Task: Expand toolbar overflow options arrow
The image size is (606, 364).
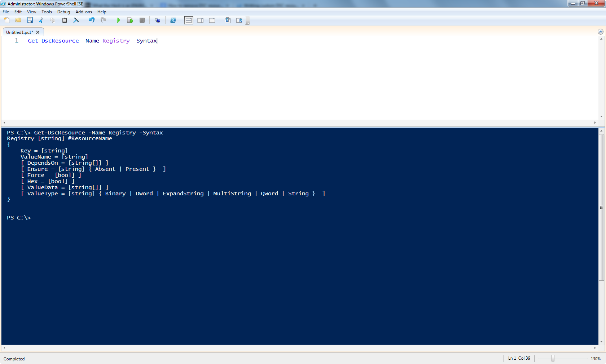Action: 247,21
